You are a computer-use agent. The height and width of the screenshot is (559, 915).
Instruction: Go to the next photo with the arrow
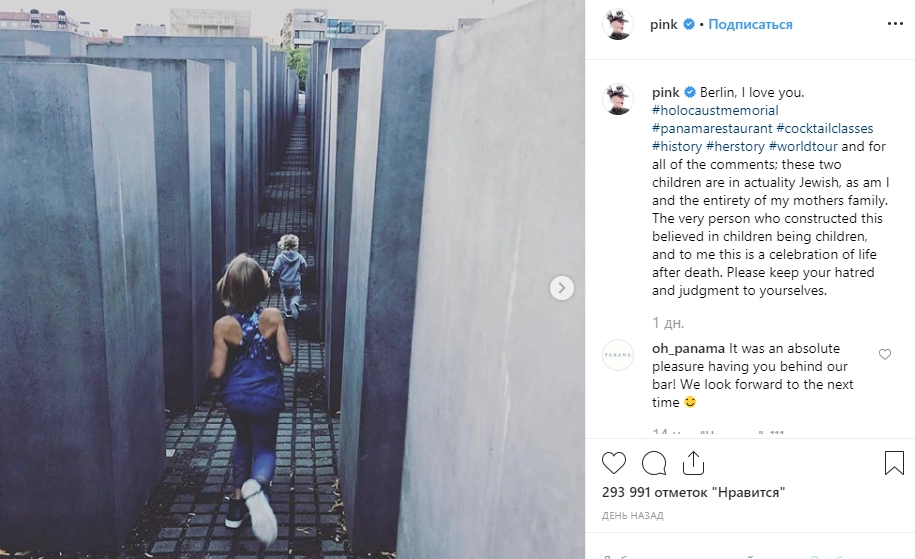tap(562, 288)
